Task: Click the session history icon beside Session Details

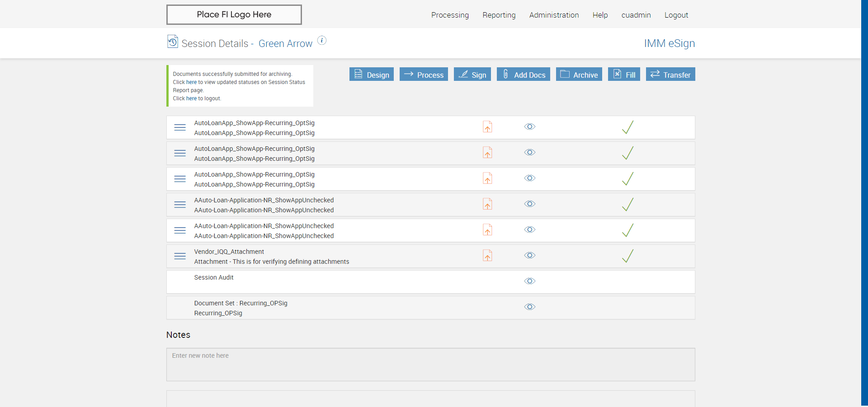Action: click(173, 42)
